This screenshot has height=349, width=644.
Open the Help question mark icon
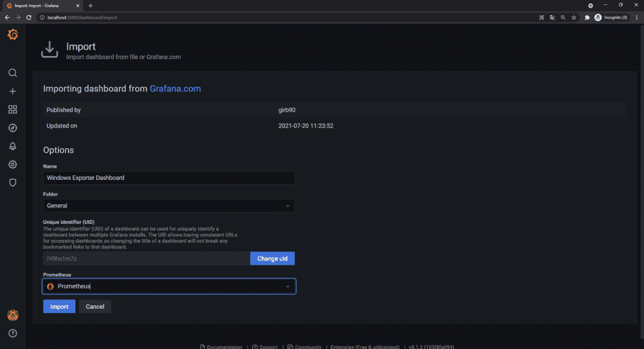[13, 333]
